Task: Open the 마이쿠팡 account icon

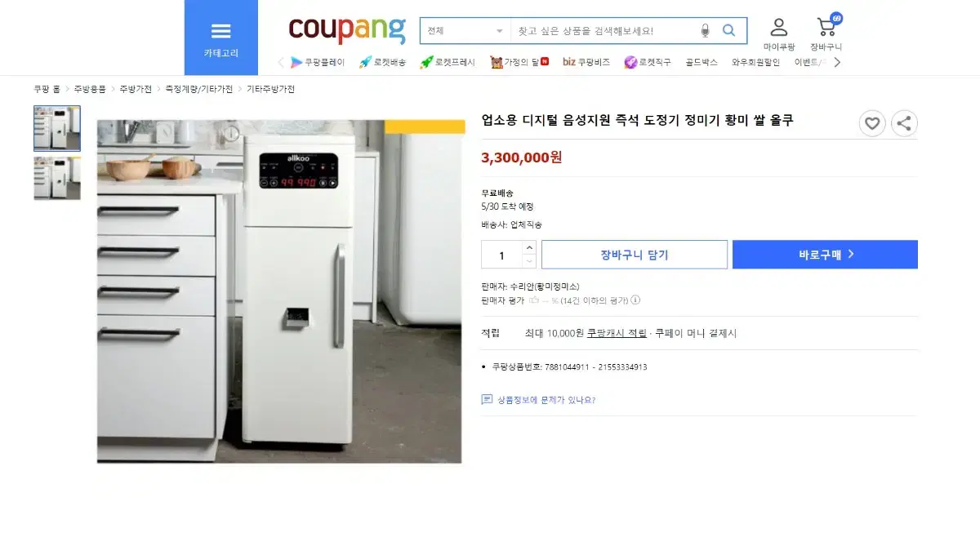Action: (x=779, y=34)
